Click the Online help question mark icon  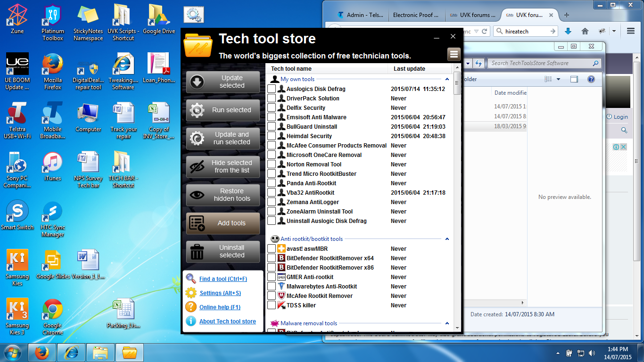coord(191,307)
